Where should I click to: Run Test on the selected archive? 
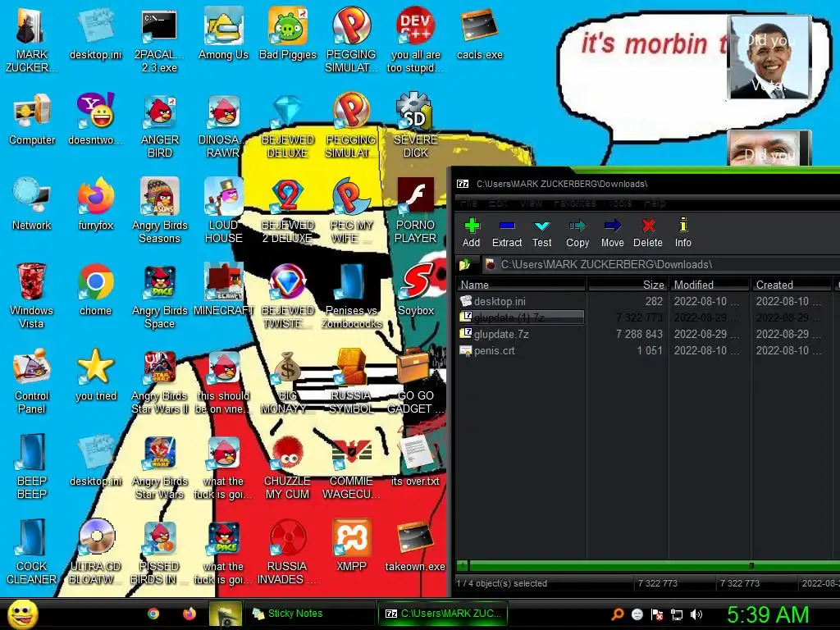click(x=541, y=232)
